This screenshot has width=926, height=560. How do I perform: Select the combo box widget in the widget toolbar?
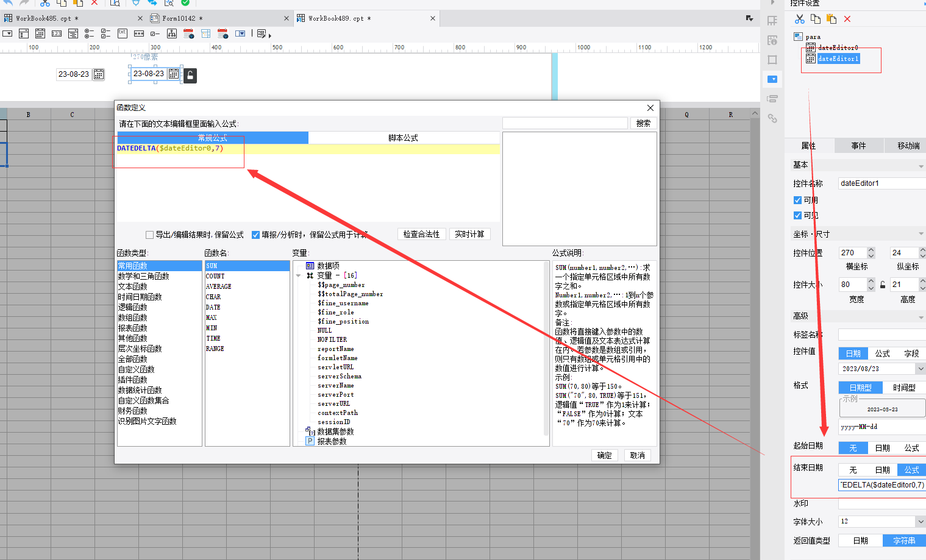(x=7, y=34)
